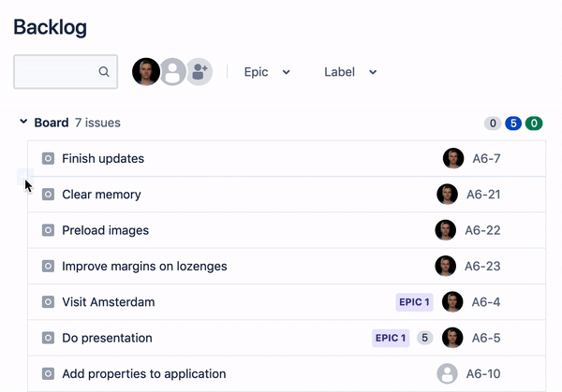Open the Label filter dropdown
Screen dimensions: 562x392
point(350,72)
